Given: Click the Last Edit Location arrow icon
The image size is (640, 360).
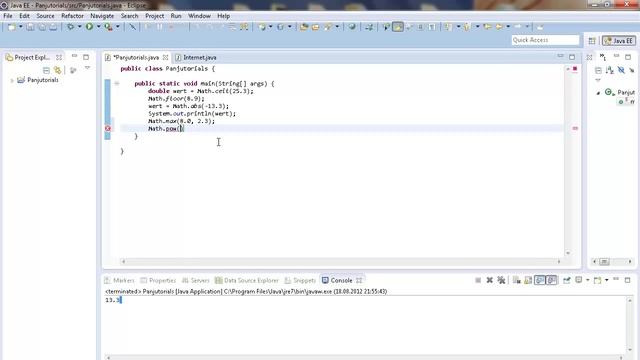Looking at the screenshot, I should click(x=487, y=27).
